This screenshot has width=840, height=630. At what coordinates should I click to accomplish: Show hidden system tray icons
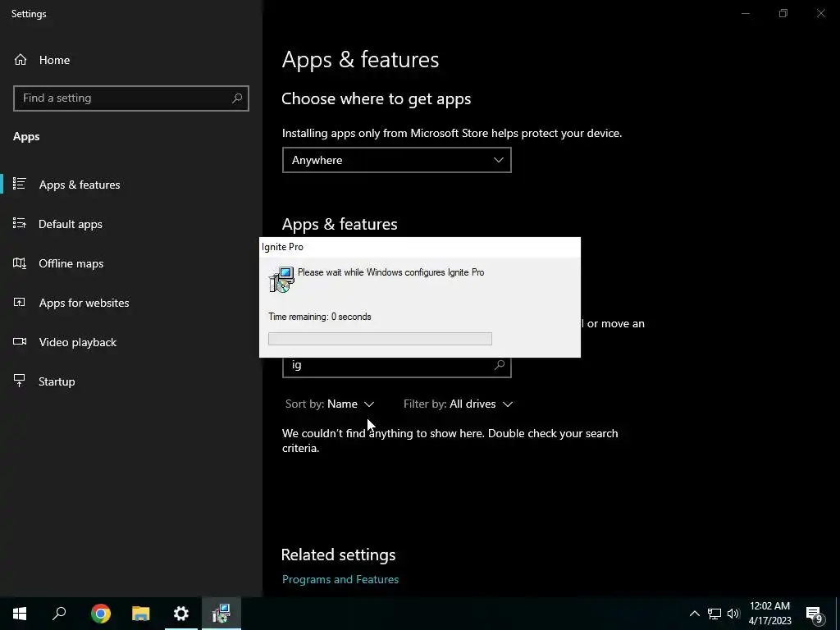click(x=694, y=614)
